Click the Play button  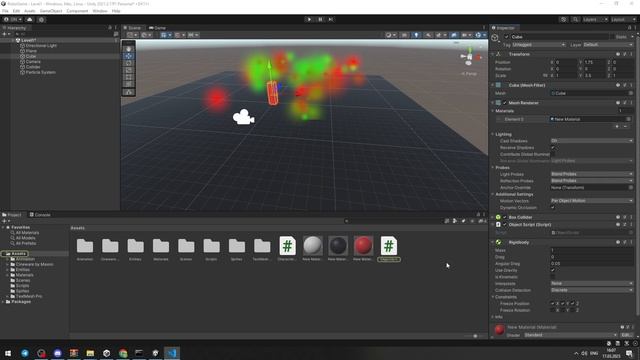pyautogui.click(x=309, y=19)
